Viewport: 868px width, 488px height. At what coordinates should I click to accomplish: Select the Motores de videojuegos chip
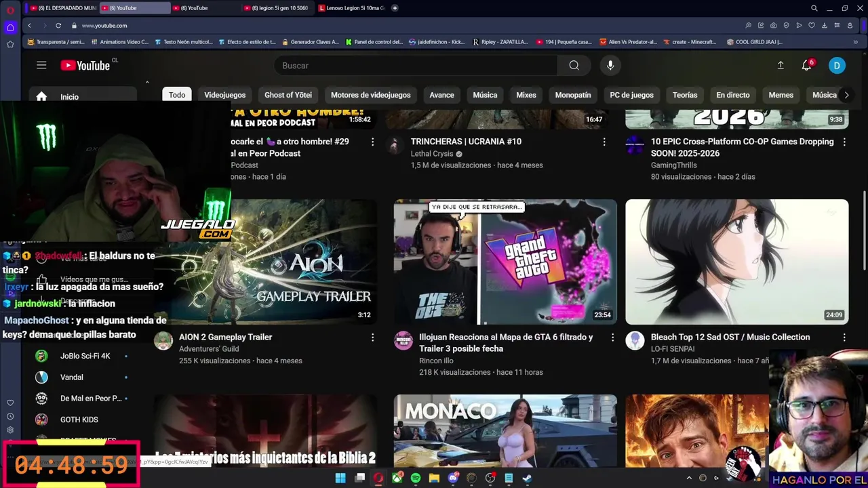(x=371, y=95)
